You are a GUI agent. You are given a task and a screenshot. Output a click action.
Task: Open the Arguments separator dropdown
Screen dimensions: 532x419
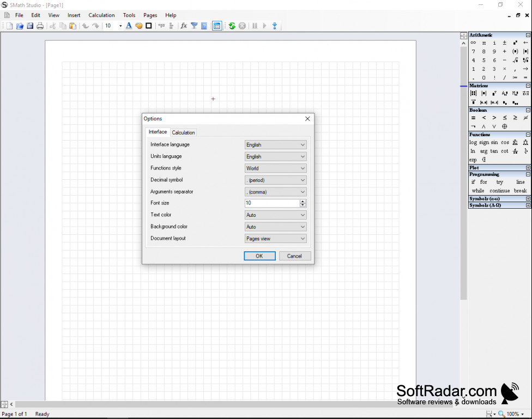[275, 192]
